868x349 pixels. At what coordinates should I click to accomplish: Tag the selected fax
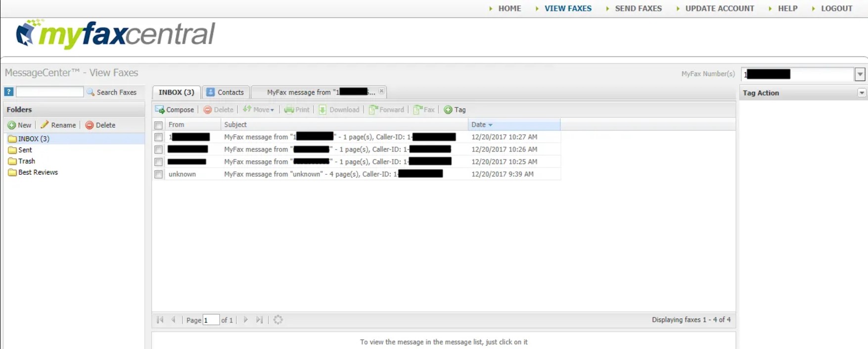pos(455,110)
